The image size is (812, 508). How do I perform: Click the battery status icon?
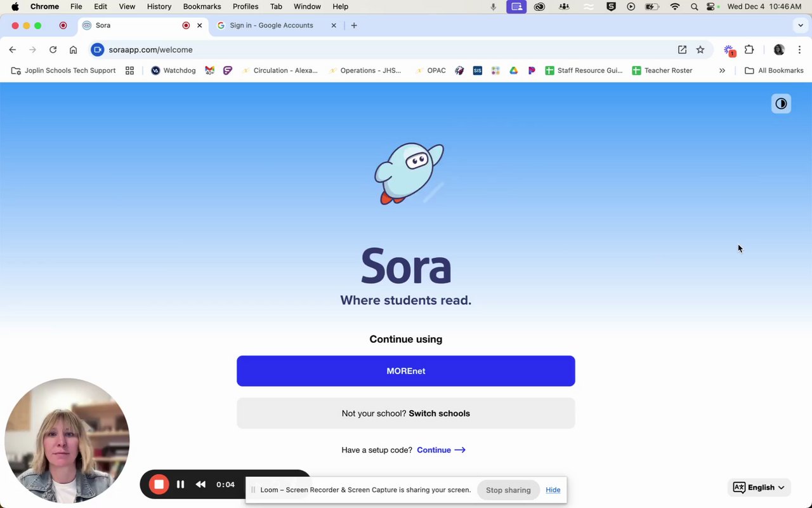[652, 6]
